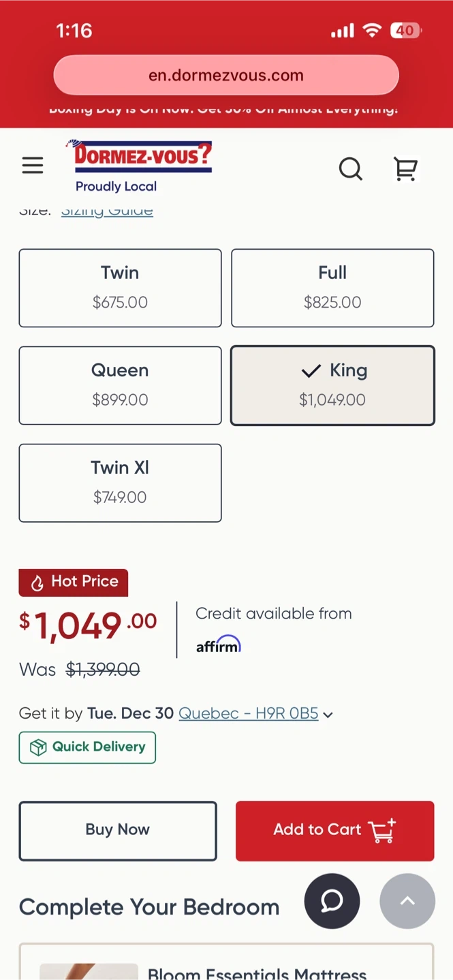The image size is (453, 980).
Task: Open the live chat bubble
Action: click(332, 901)
